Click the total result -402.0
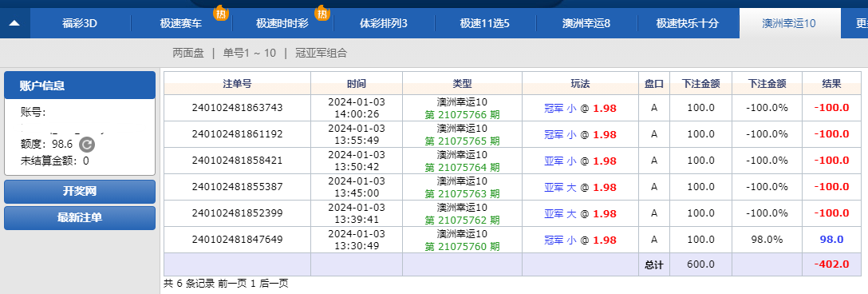This screenshot has height=294, width=868. click(x=831, y=264)
